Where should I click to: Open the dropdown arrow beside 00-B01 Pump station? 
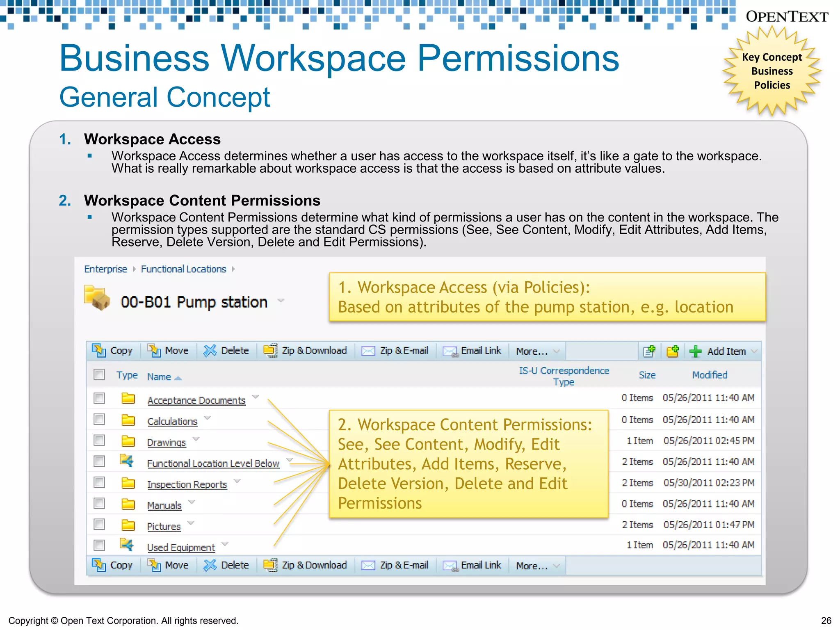click(281, 301)
